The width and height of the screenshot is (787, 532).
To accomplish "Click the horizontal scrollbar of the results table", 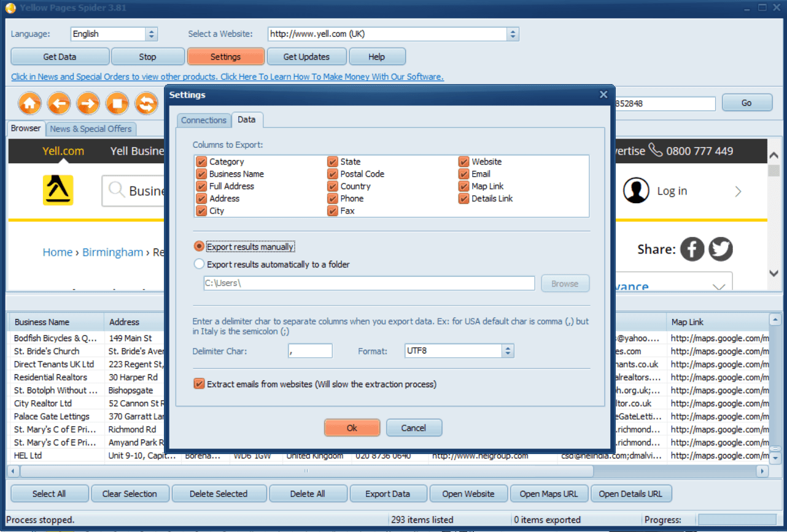I will (x=306, y=471).
